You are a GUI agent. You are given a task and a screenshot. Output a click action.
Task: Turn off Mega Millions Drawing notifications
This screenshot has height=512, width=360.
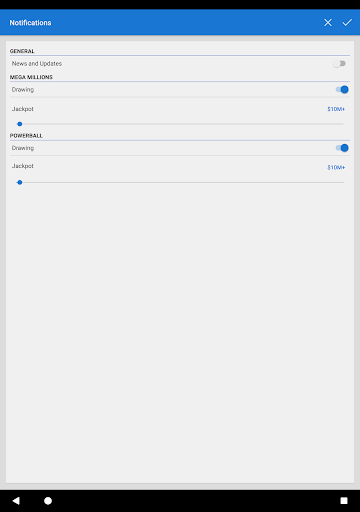coord(342,89)
